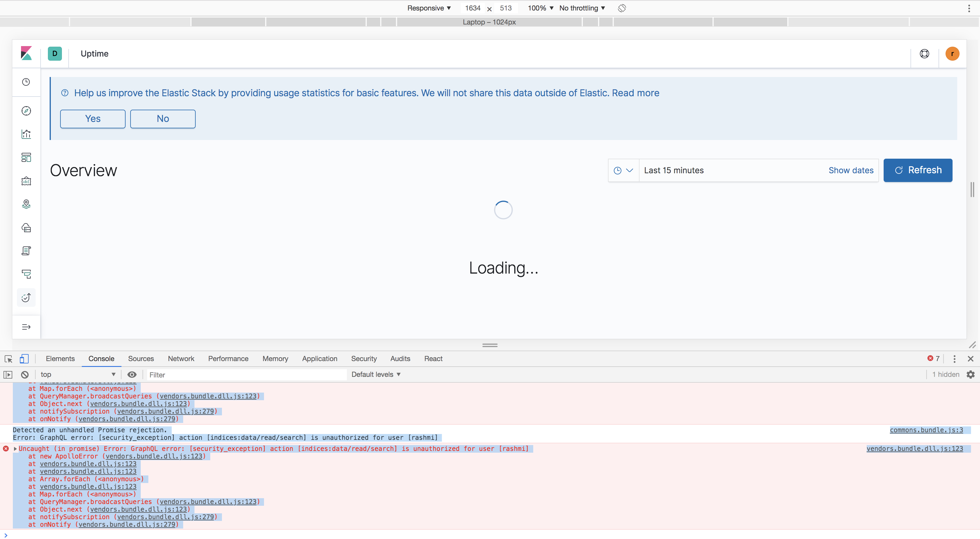Open the Recently viewed clock icon

coord(26,82)
